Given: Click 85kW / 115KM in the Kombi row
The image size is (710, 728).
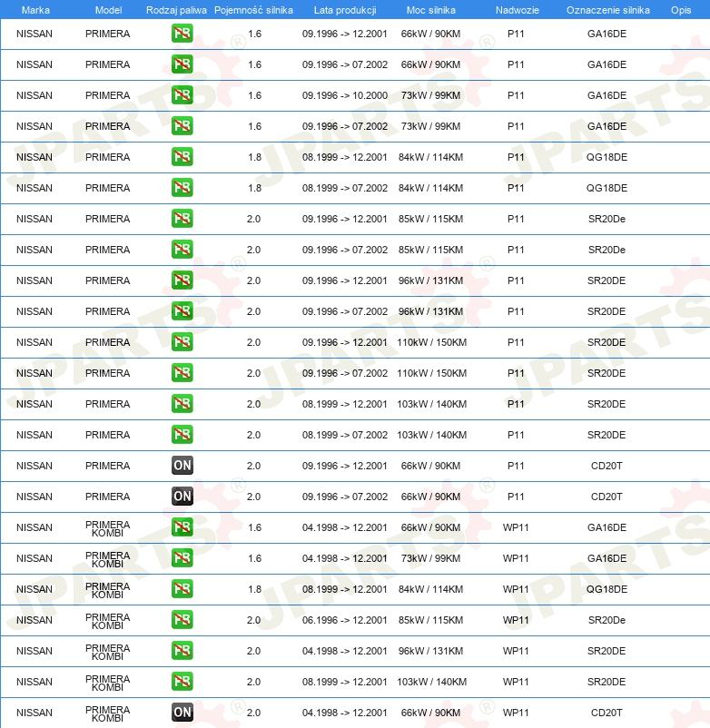Looking at the screenshot, I should pos(430,620).
